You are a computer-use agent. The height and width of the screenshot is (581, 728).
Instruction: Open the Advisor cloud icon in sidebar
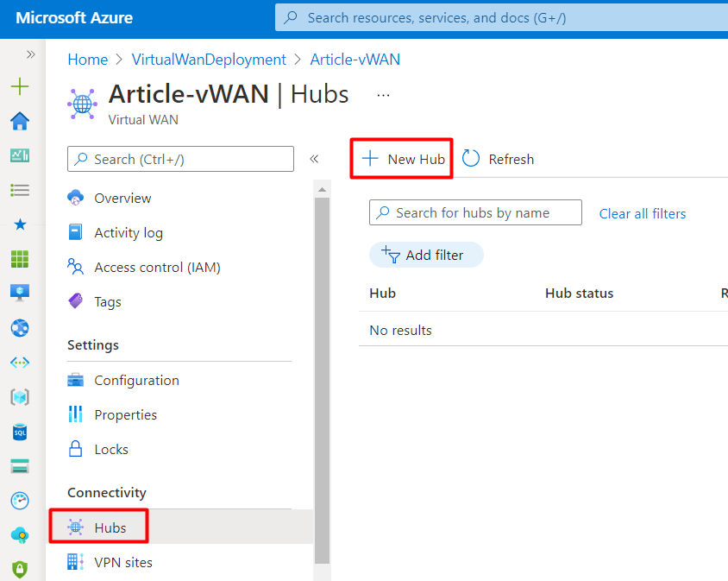(x=20, y=535)
